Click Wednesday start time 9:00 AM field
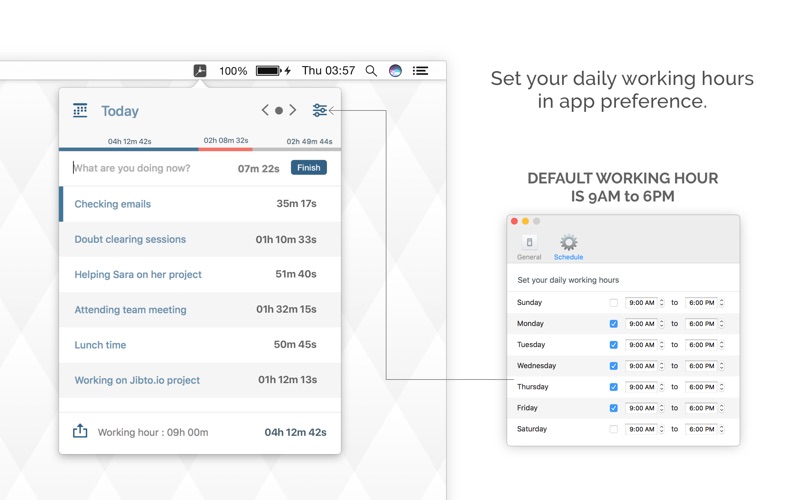800x500 pixels. [x=641, y=366]
